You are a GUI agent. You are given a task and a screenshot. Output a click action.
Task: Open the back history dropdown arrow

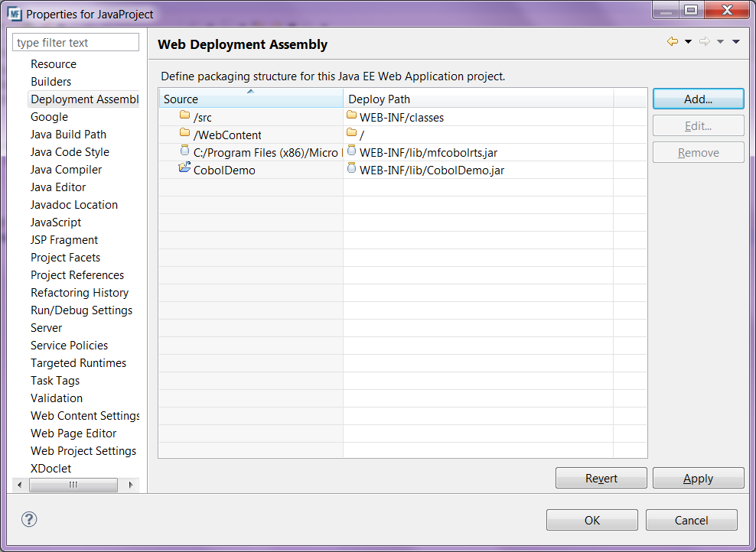[688, 42]
